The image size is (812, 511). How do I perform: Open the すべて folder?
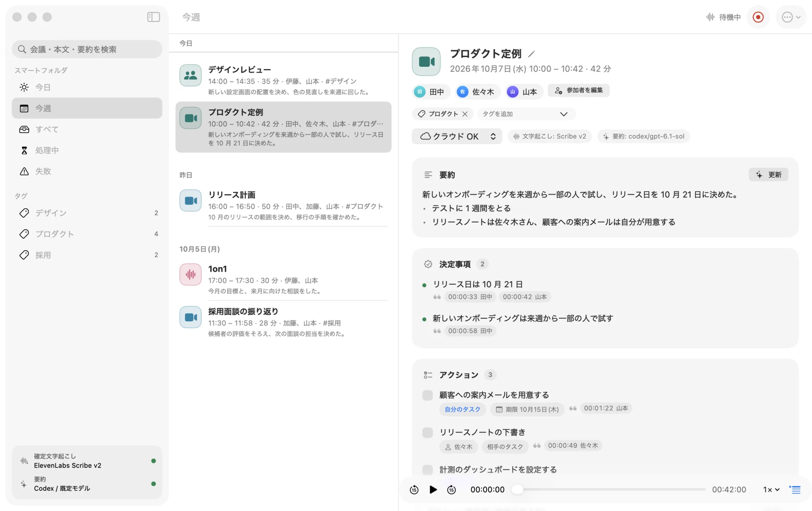[87, 129]
